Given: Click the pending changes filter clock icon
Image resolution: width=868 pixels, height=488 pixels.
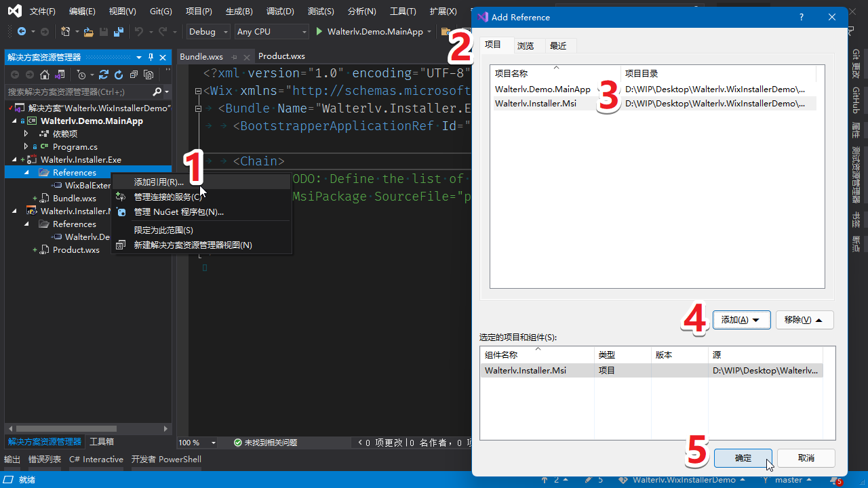Looking at the screenshot, I should [82, 75].
